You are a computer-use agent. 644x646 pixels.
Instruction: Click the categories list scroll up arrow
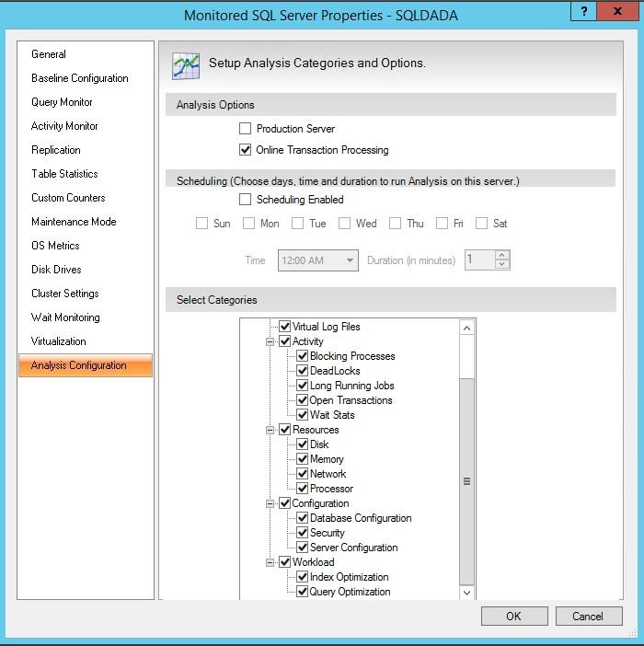click(x=466, y=328)
